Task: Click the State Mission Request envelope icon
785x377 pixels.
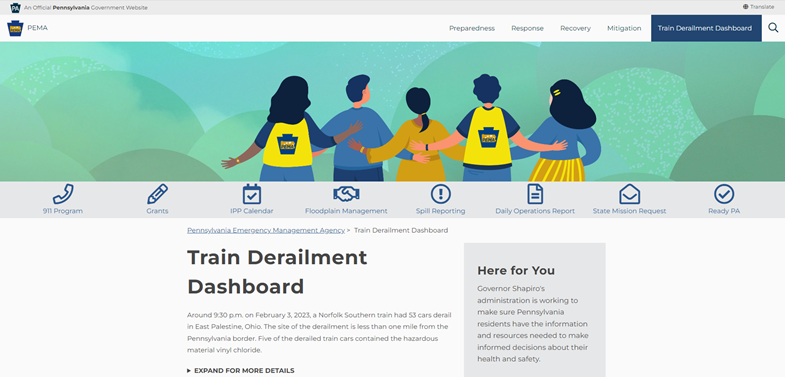Action: tap(629, 194)
